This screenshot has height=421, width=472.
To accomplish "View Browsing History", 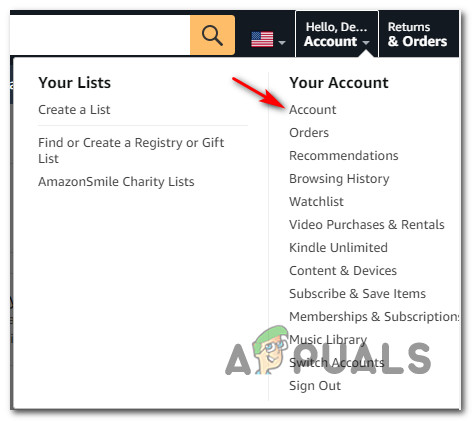I will pos(339,179).
